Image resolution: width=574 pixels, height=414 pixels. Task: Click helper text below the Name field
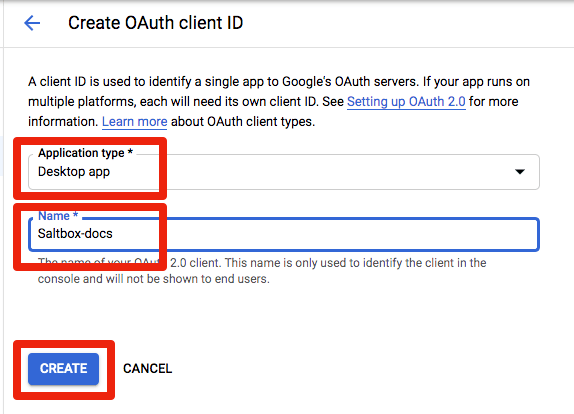(262, 271)
